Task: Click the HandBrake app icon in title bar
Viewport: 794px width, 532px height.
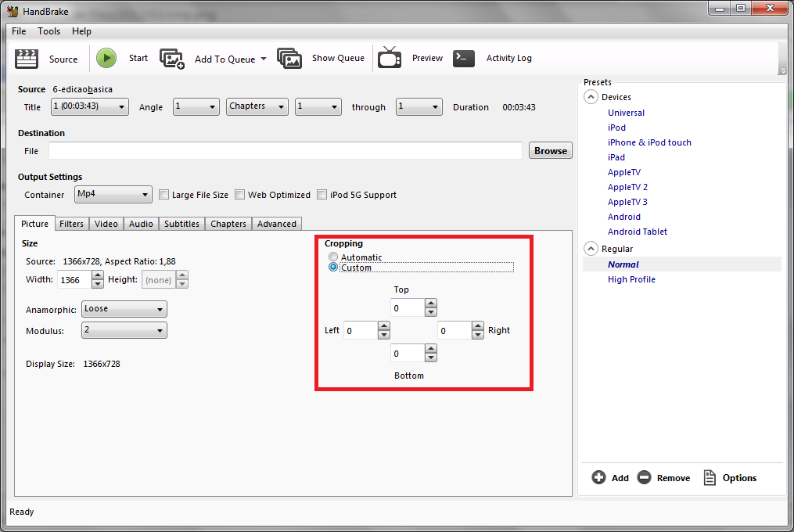Action: pyautogui.click(x=13, y=11)
